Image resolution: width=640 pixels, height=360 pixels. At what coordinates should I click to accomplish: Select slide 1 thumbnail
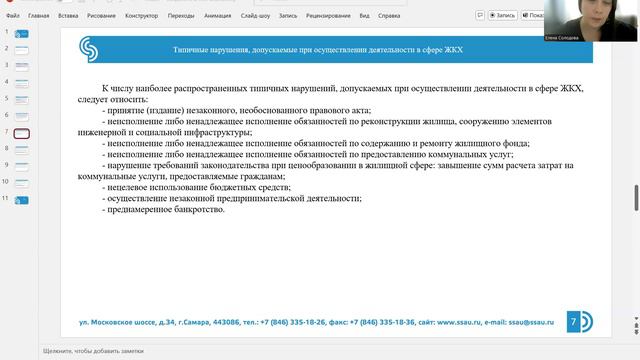click(x=22, y=34)
